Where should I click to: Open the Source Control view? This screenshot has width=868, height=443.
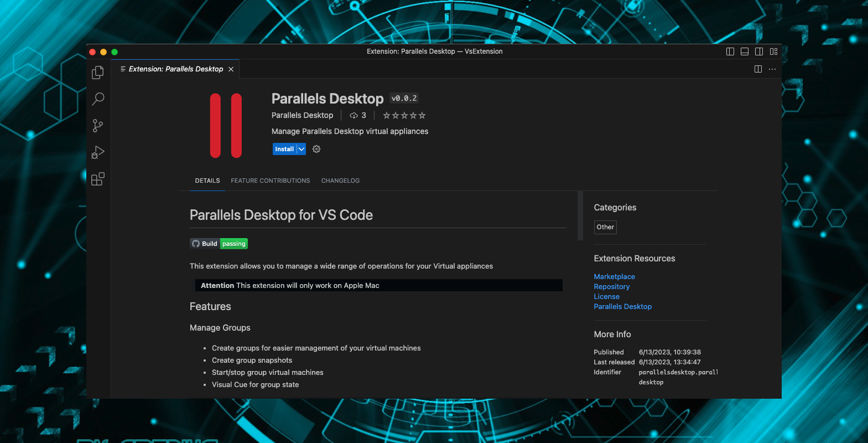tap(98, 126)
